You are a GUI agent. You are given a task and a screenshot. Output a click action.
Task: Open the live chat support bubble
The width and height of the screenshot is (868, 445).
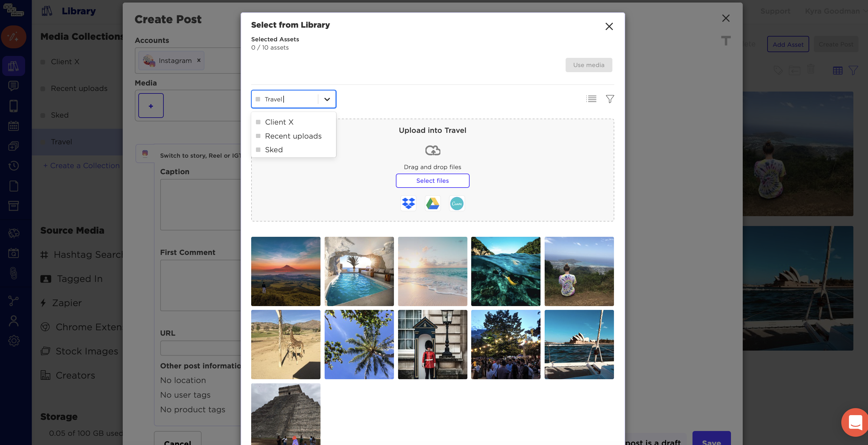pos(855,422)
